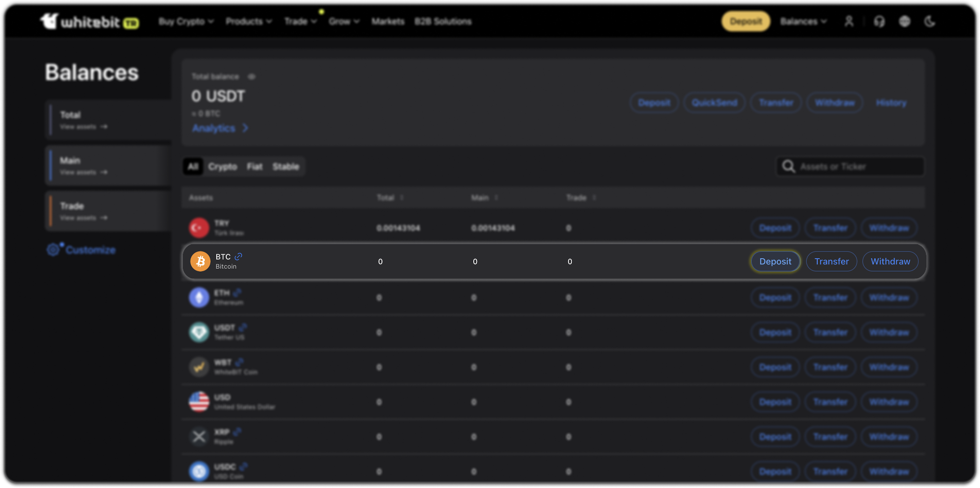Click the Ethereum coin icon
The height and width of the screenshot is (488, 980).
[199, 297]
